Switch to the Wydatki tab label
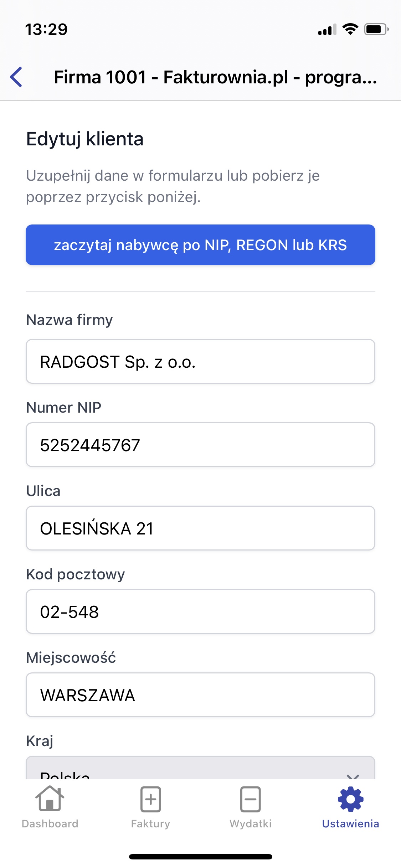401x868 pixels. click(x=251, y=824)
